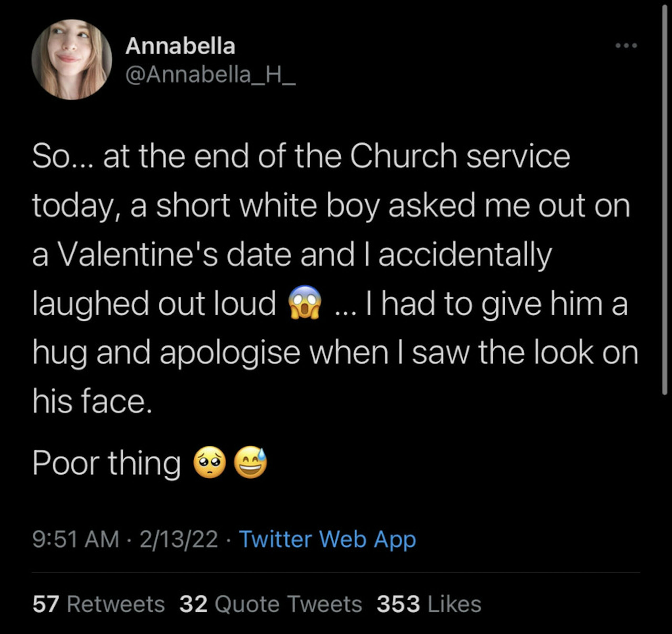This screenshot has width=672, height=634.
Task: Open Annabella's profile picture
Action: click(72, 60)
